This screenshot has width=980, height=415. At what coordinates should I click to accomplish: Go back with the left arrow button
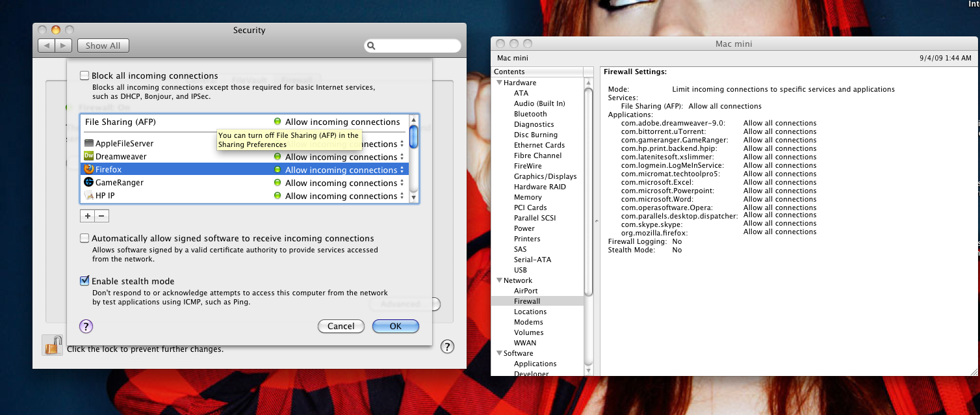pyautogui.click(x=46, y=46)
